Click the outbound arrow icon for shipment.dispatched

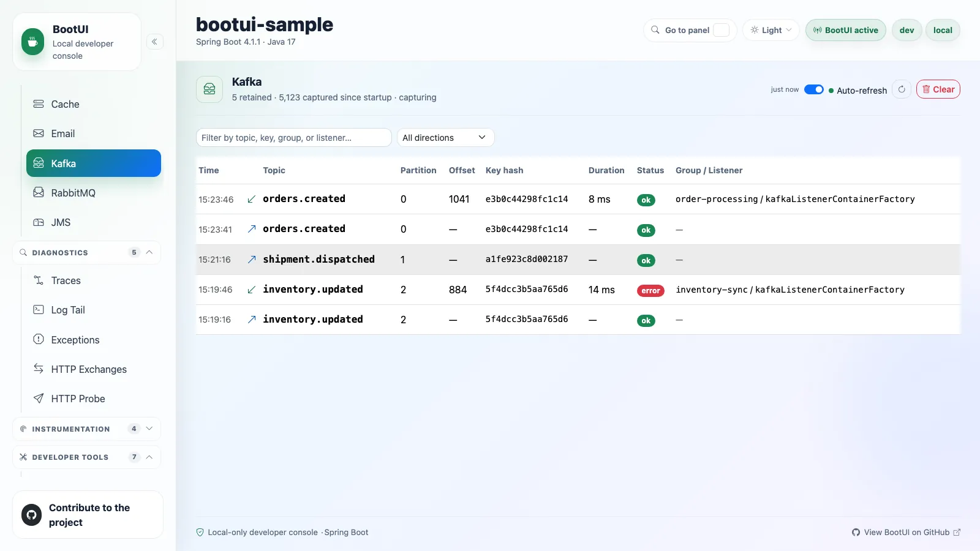(251, 260)
